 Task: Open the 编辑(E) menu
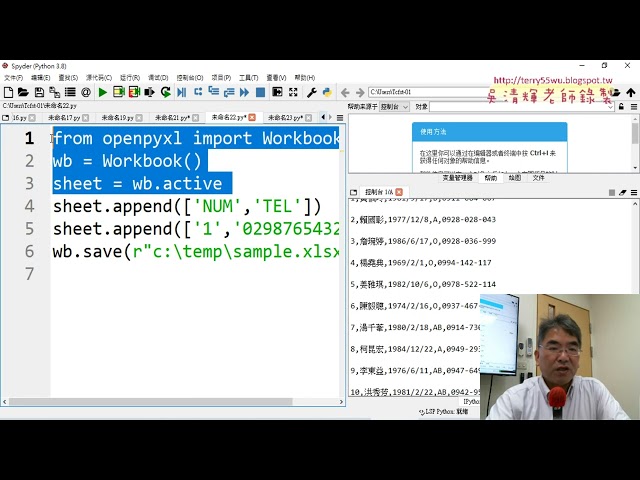(40, 78)
